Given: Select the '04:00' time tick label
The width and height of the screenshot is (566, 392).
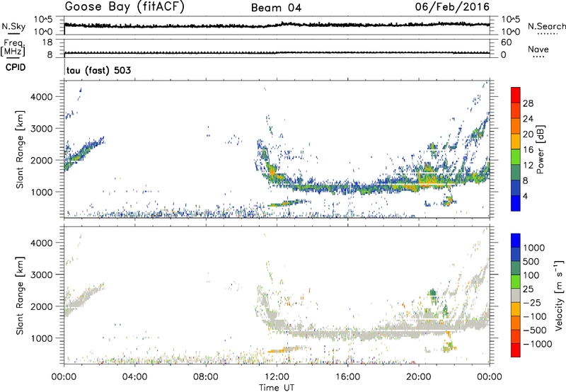Looking at the screenshot, I should pos(135,377).
